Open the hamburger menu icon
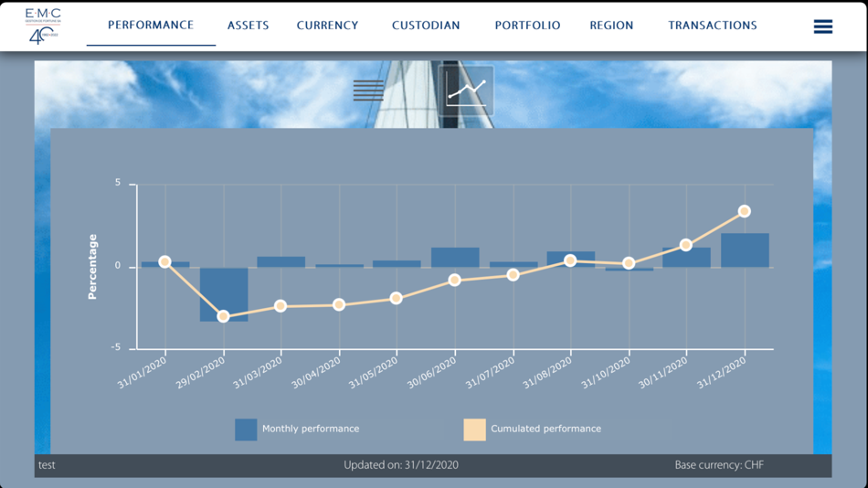 coord(822,26)
